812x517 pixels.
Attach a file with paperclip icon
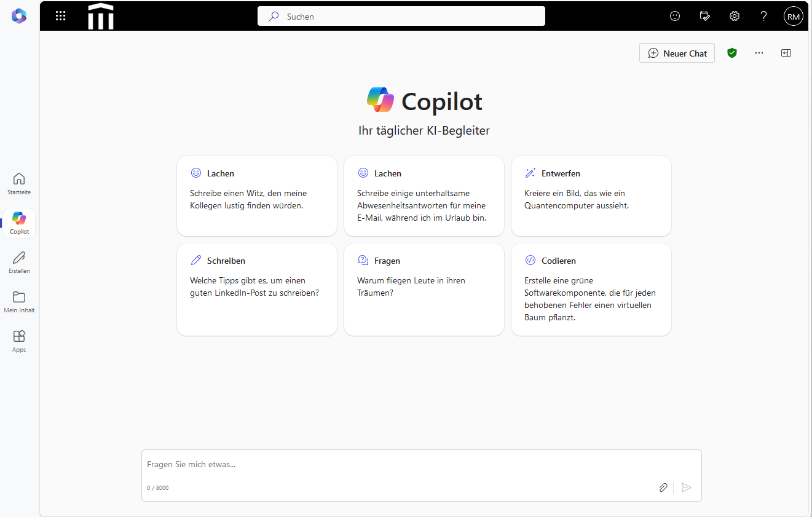663,487
